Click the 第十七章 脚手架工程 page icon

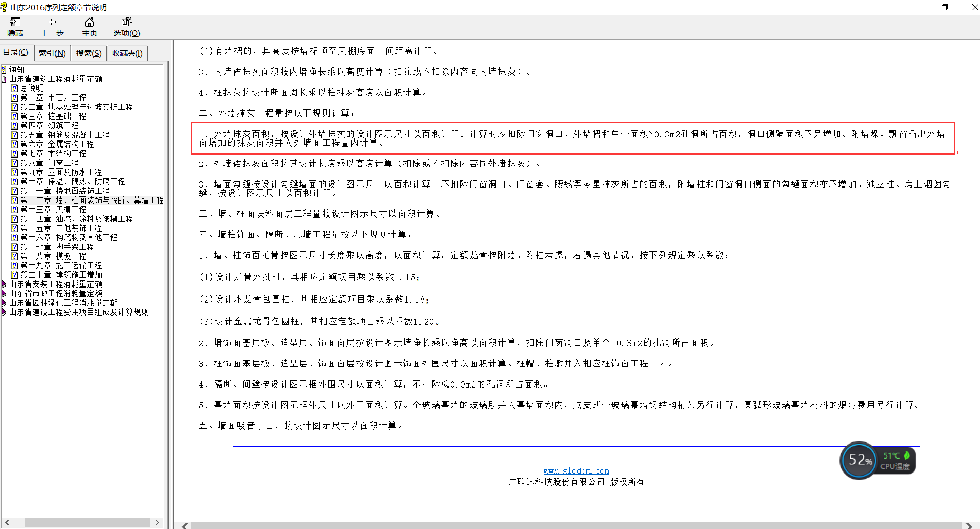(15, 247)
